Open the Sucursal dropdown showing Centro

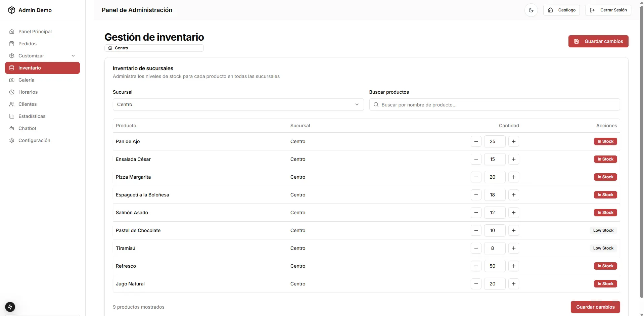coord(238,104)
